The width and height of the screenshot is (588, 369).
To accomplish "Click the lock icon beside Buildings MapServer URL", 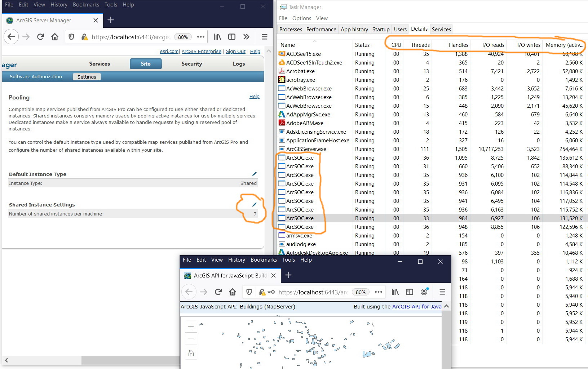I will point(262,292).
